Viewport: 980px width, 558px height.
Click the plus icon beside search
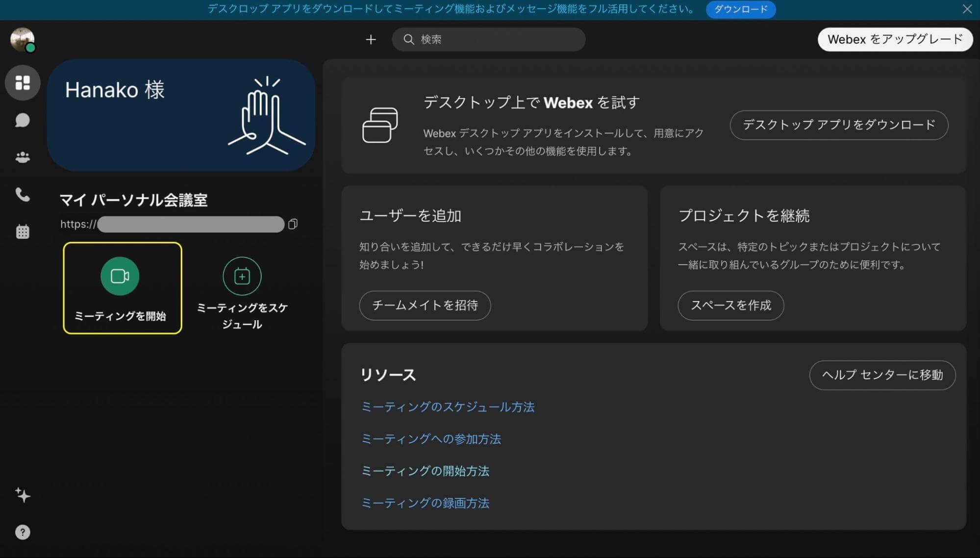(371, 39)
